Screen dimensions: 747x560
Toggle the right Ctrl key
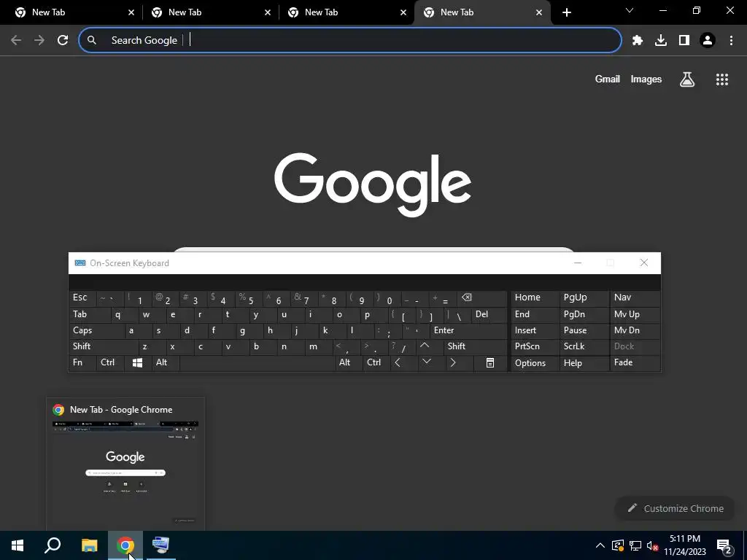376,363
